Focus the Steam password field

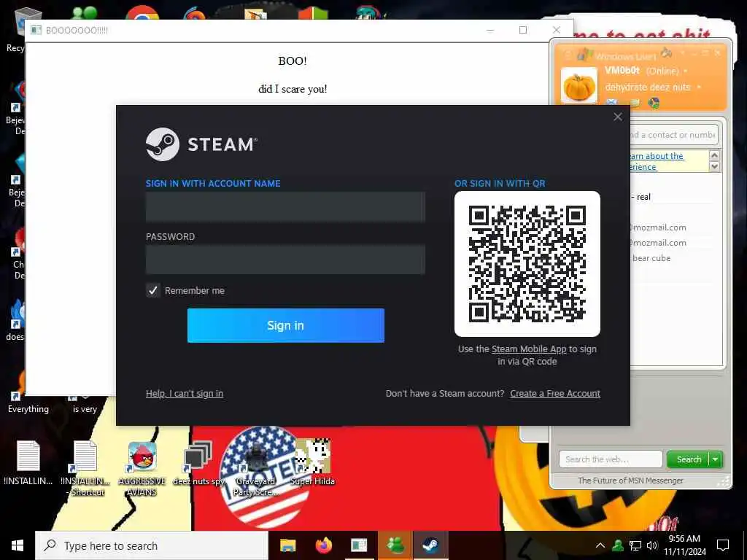tap(285, 260)
